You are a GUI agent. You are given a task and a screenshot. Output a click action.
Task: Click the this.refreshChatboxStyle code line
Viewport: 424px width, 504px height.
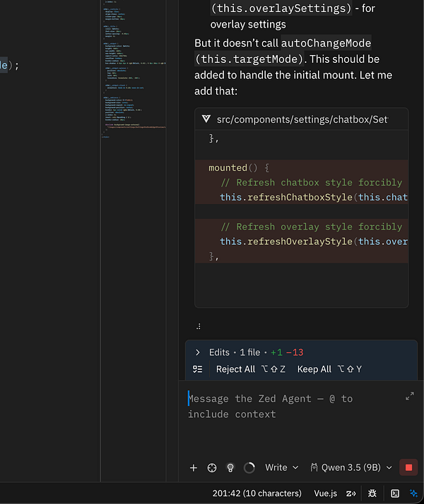(x=314, y=197)
